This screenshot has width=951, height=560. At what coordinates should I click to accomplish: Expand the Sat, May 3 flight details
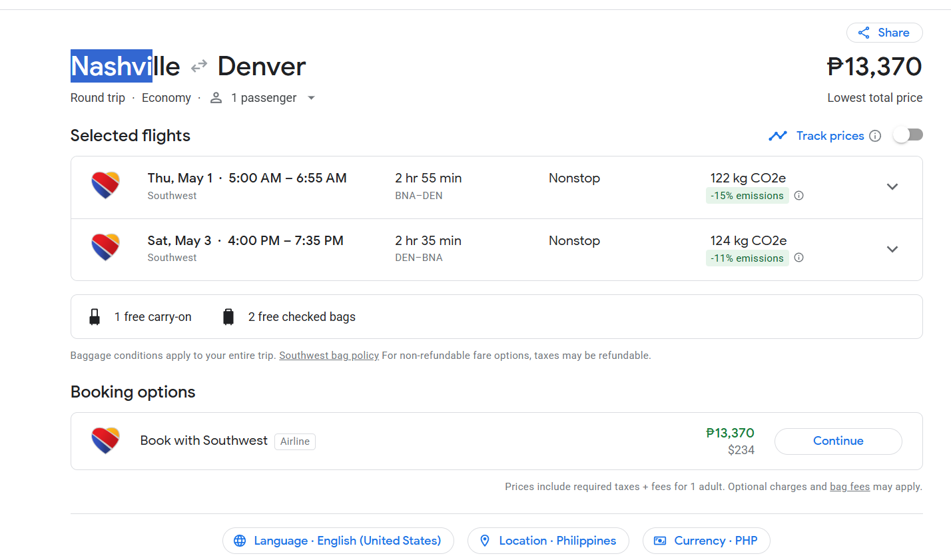pyautogui.click(x=892, y=249)
